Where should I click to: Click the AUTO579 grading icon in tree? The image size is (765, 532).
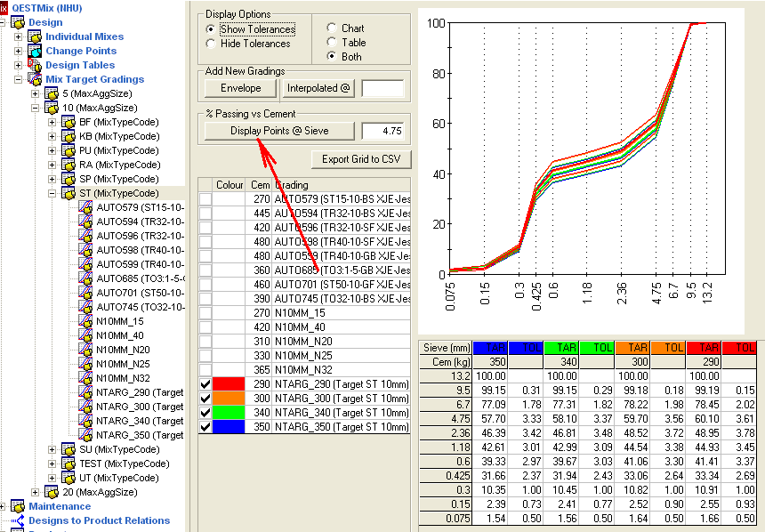tap(85, 207)
